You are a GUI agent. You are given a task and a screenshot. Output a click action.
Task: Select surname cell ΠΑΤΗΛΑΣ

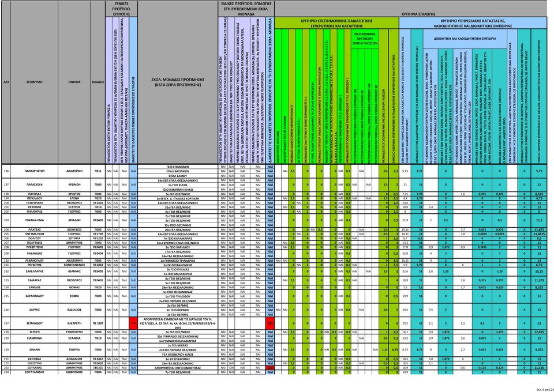(x=34, y=194)
